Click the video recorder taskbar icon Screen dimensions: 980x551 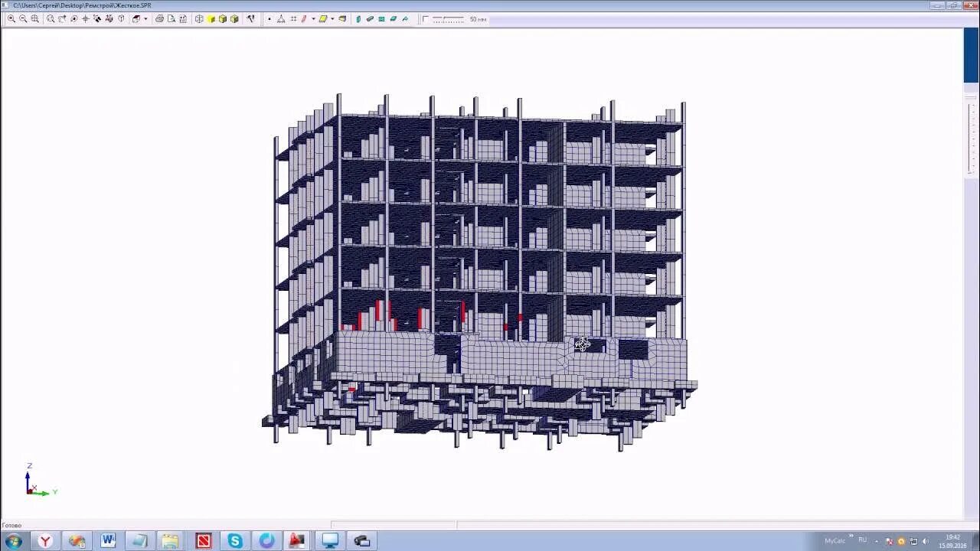point(361,541)
